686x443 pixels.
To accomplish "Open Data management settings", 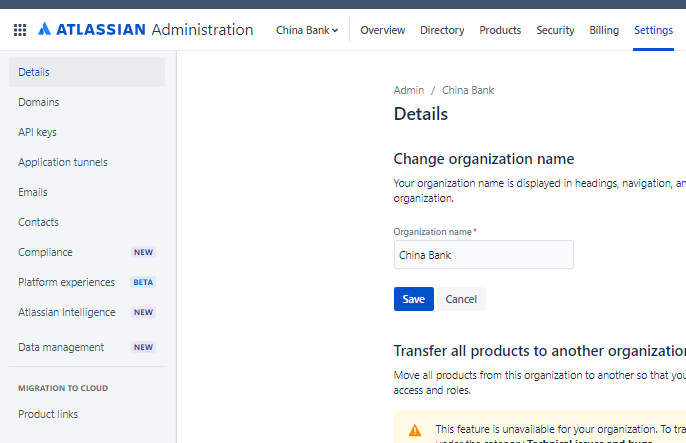I will tap(87, 347).
